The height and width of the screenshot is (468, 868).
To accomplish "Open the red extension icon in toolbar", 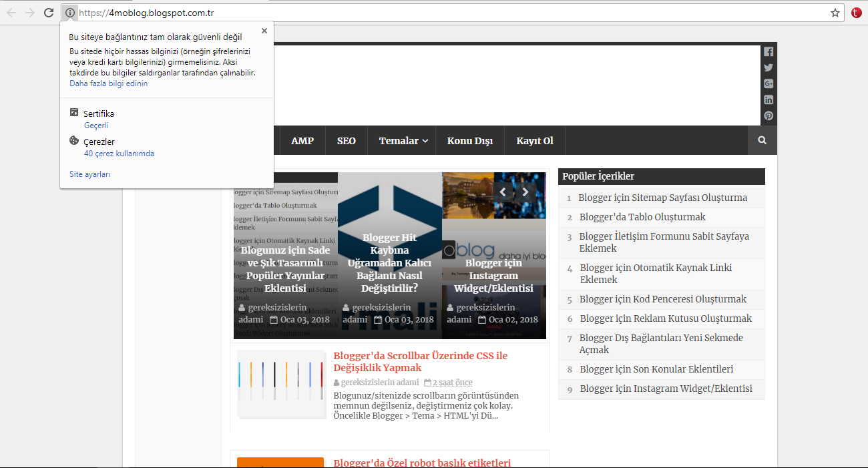I will coord(856,13).
